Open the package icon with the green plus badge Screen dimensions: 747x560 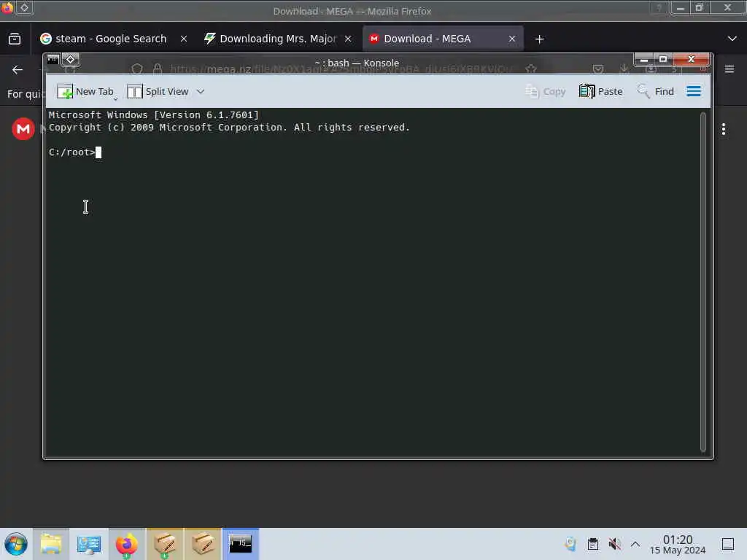(164, 544)
